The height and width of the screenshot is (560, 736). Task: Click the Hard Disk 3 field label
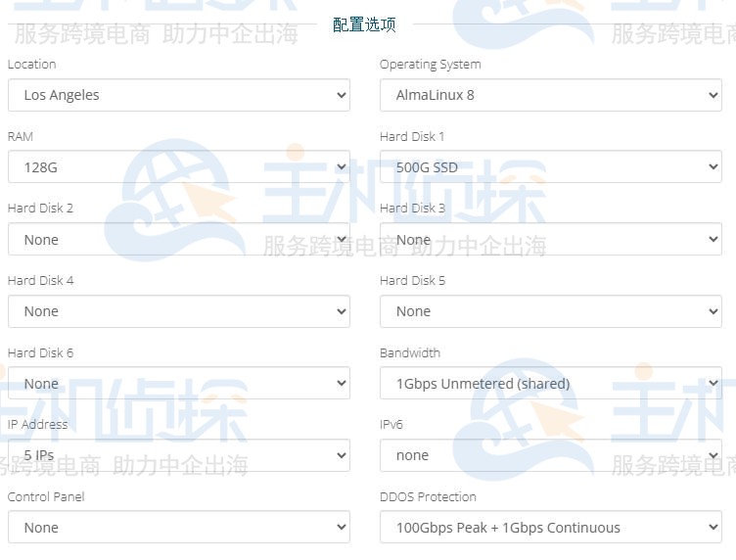(413, 209)
